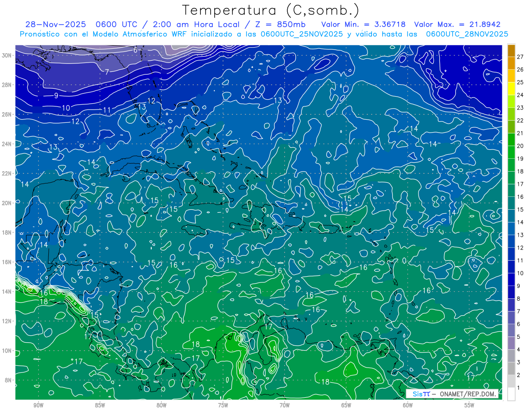Select the blue legend swatch between 12 and 13
Image resolution: width=532 pixels, height=411 pixels.
tap(511, 241)
